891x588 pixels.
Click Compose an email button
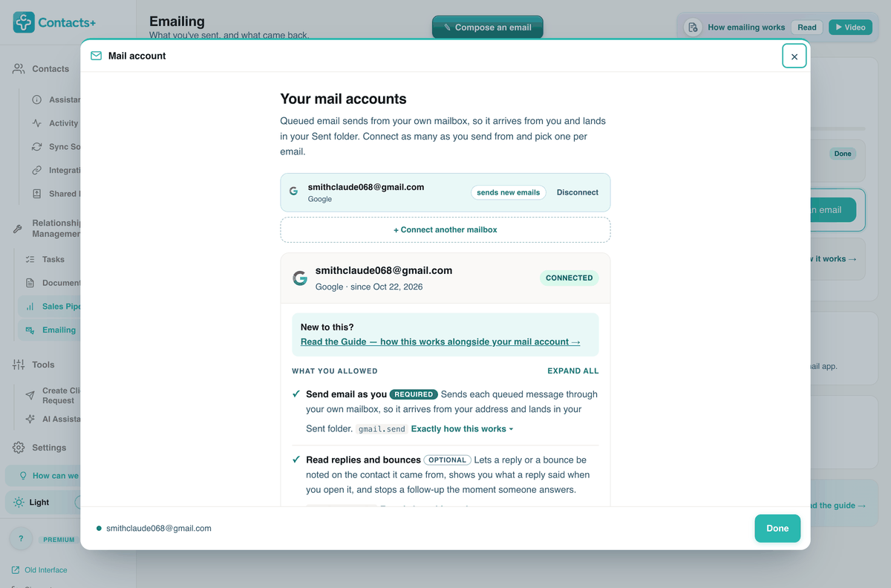pyautogui.click(x=488, y=27)
